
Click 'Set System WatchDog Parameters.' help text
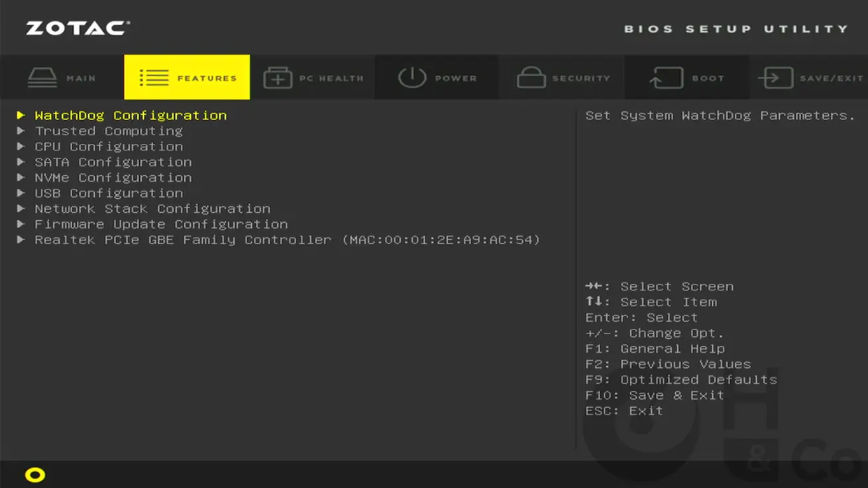(720, 115)
